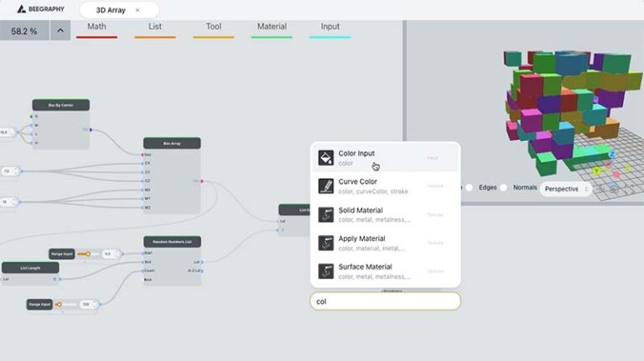
Task: Open the Material node category
Action: [272, 27]
